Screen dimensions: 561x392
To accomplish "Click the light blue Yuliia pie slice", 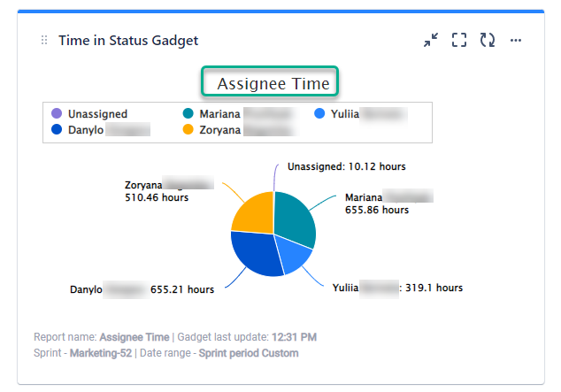I will (294, 254).
